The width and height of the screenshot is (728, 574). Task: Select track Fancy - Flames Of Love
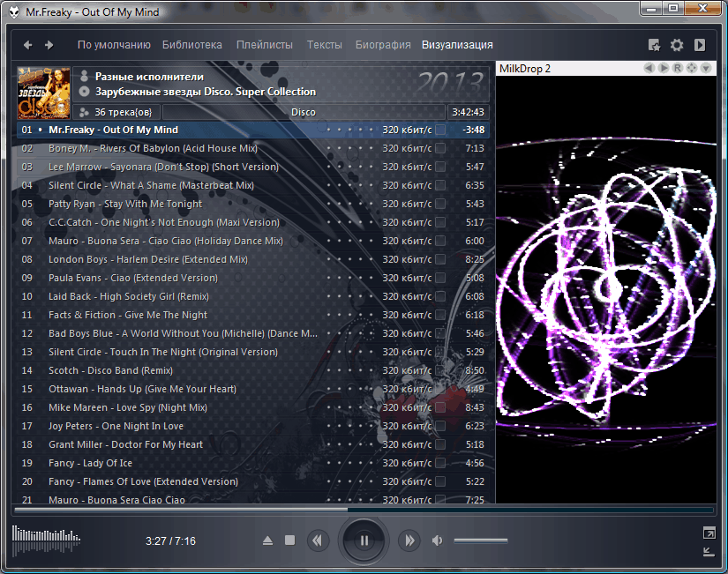coord(253,481)
